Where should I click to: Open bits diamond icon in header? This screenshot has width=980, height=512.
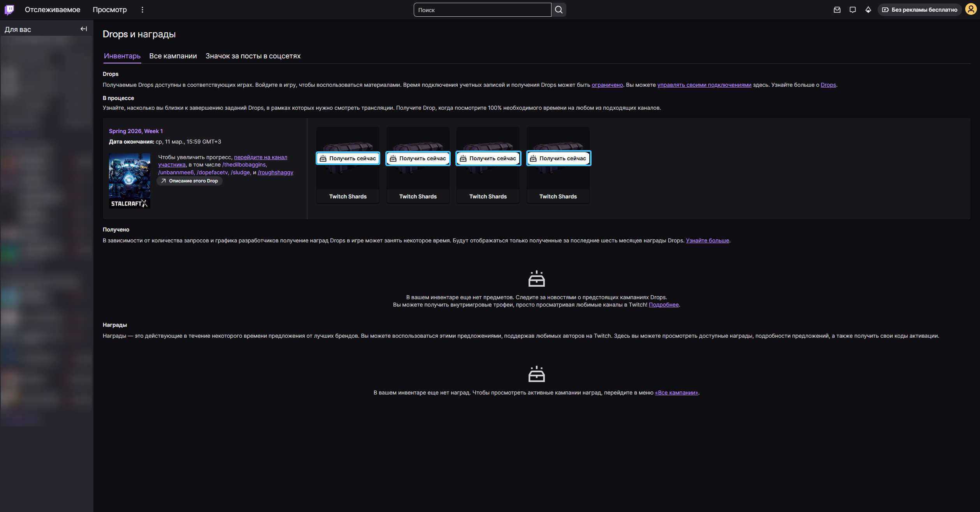(868, 10)
